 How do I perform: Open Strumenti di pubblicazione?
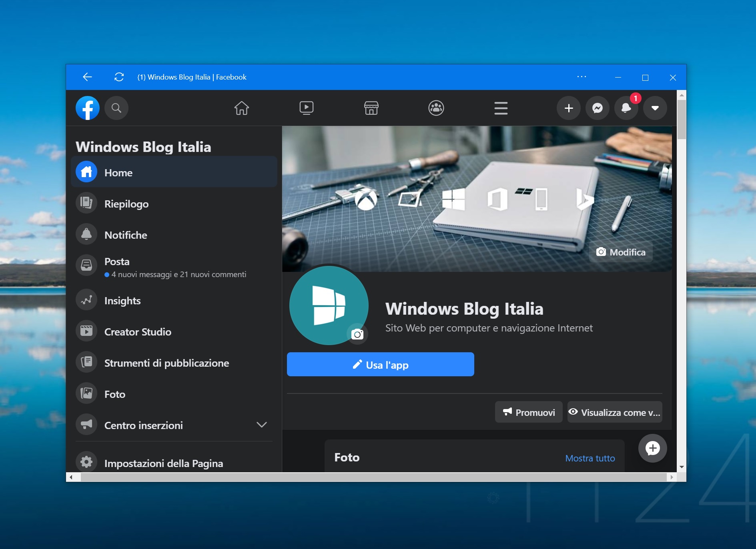174,363
